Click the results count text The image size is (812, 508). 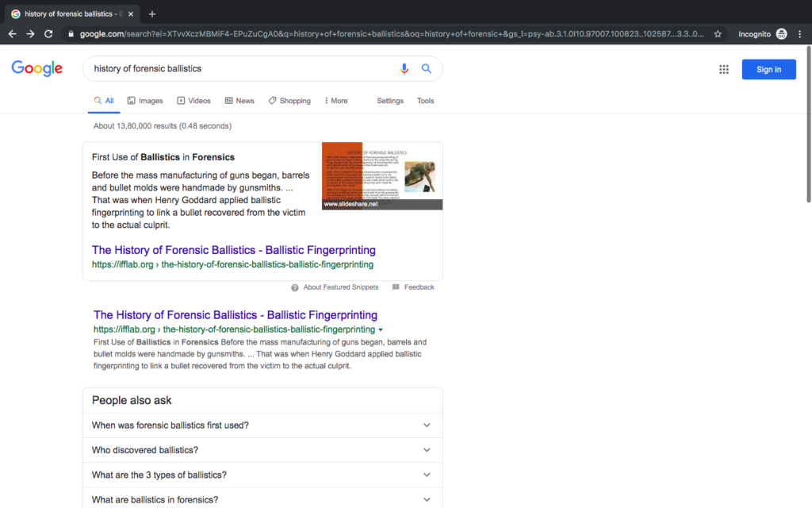[x=162, y=126]
